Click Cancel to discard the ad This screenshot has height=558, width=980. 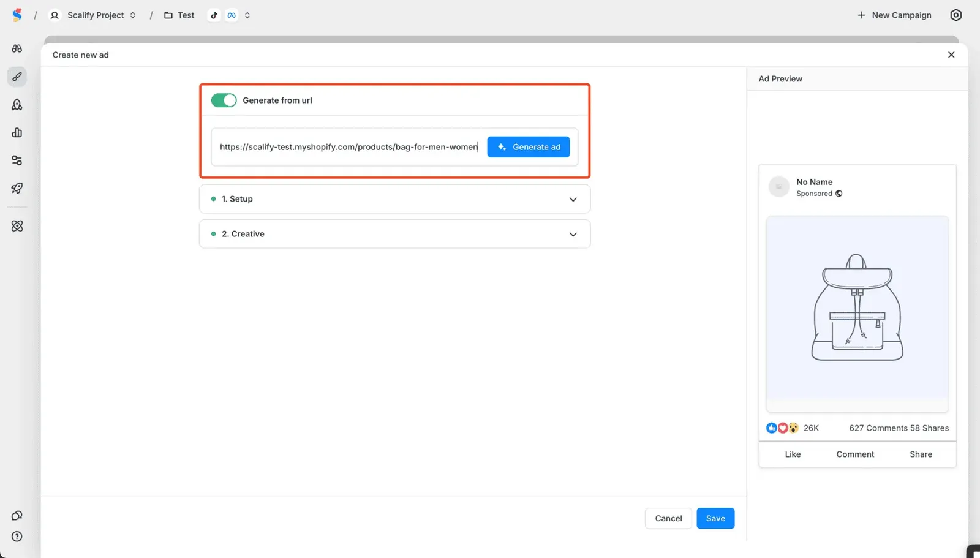point(668,518)
